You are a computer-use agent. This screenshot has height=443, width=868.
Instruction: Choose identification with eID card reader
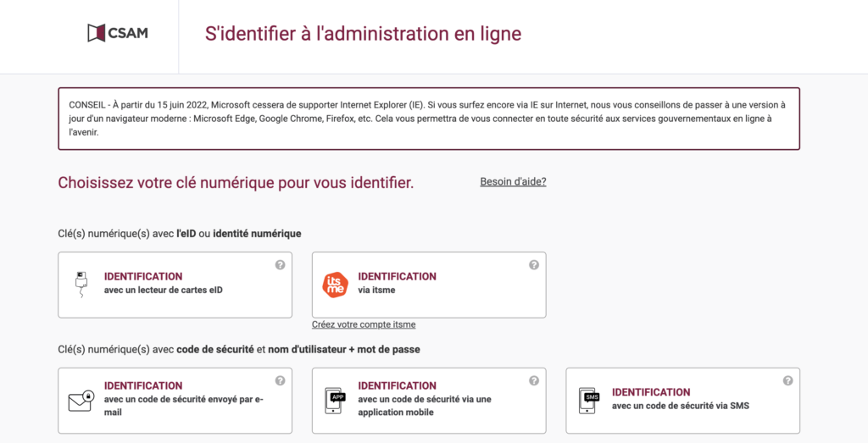pyautogui.click(x=175, y=285)
